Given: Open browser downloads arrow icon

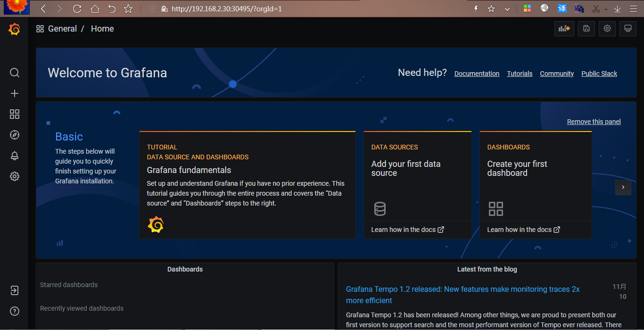Looking at the screenshot, I should click(x=618, y=8).
